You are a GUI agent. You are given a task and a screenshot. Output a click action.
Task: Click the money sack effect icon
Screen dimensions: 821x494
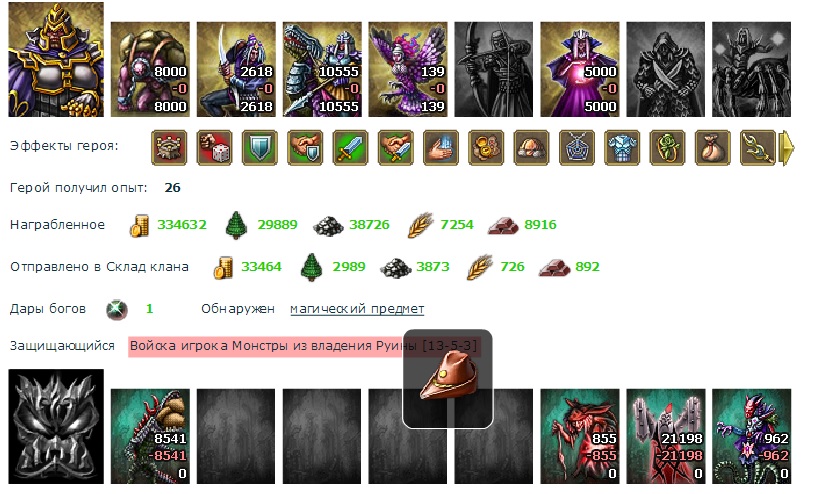(x=712, y=148)
